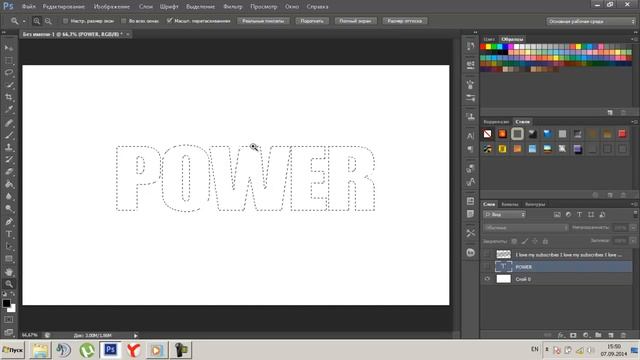Click the Zoom Out mode icon
This screenshot has width=640, height=360.
[x=48, y=21]
